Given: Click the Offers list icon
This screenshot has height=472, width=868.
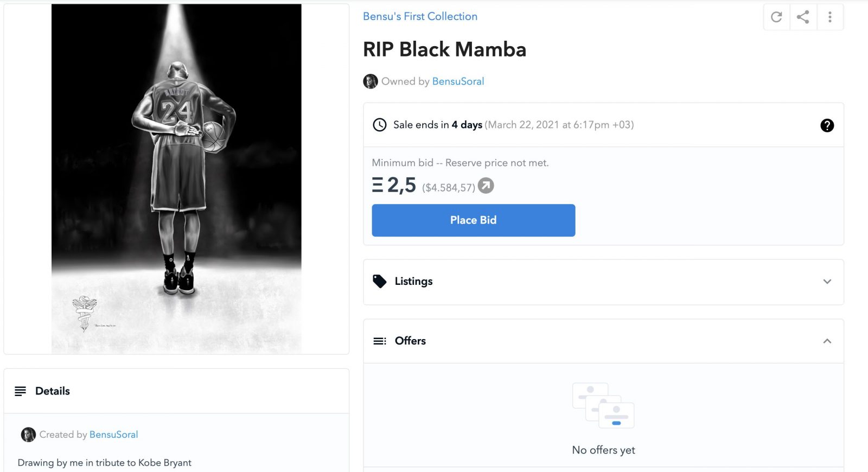Looking at the screenshot, I should click(x=380, y=341).
